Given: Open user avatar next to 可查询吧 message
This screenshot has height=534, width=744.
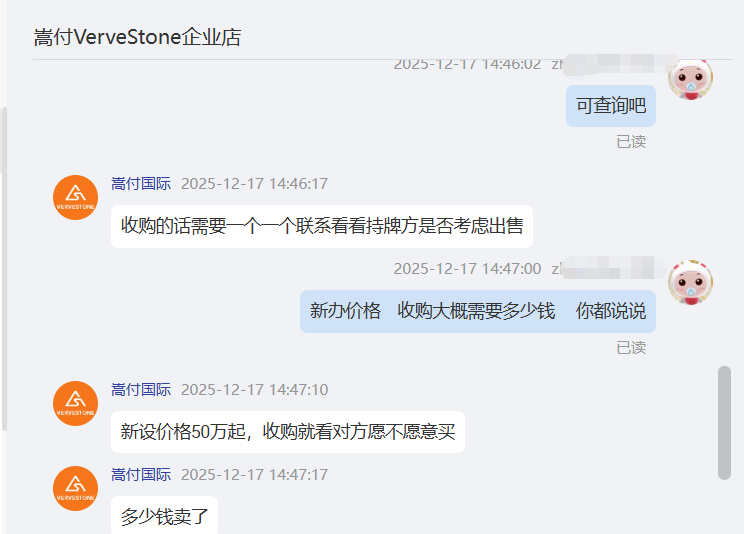Looking at the screenshot, I should click(x=690, y=79).
